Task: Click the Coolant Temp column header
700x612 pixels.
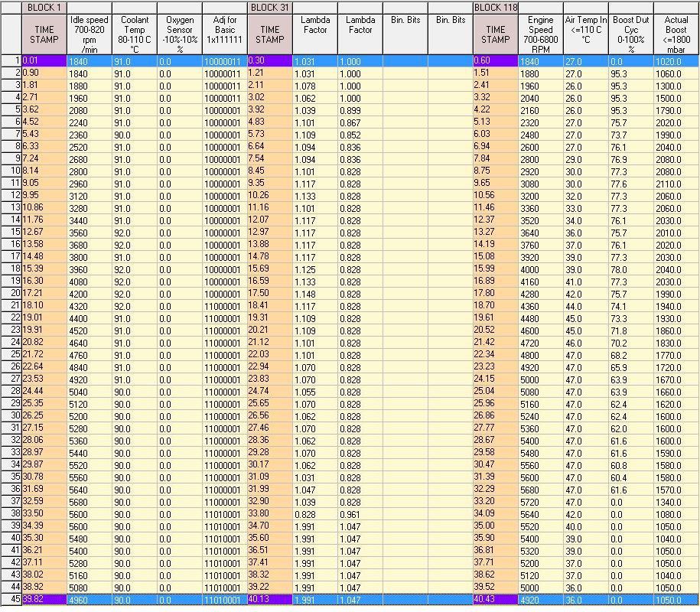Action: (x=134, y=34)
